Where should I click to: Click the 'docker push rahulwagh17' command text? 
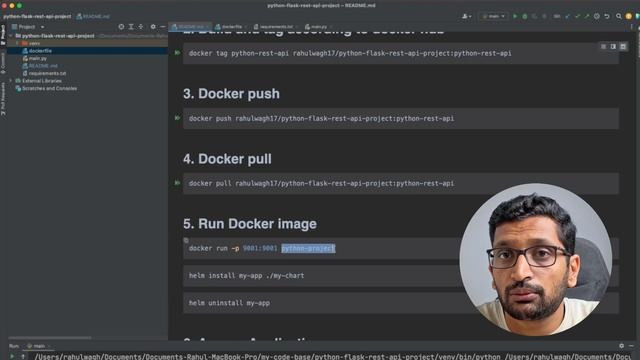point(321,118)
